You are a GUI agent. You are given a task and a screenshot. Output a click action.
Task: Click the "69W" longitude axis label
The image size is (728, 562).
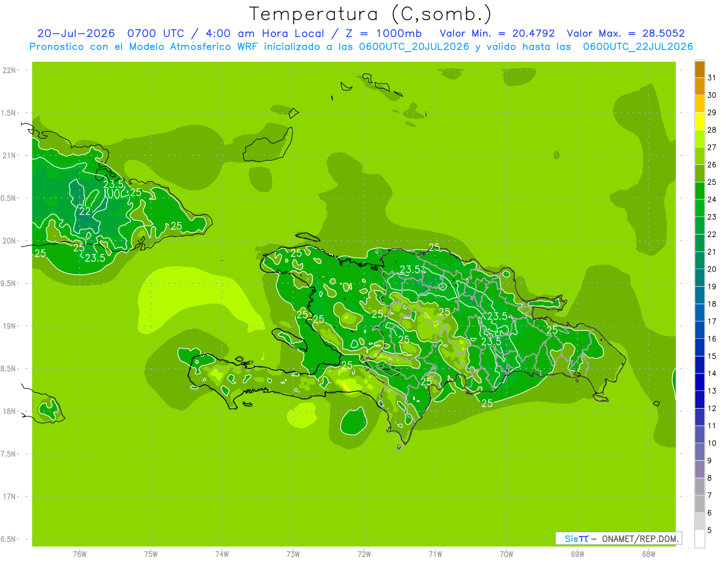(577, 554)
